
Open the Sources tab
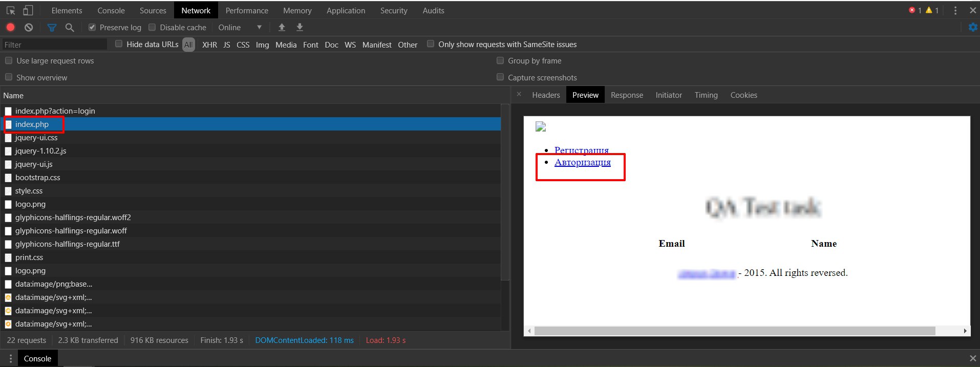[x=153, y=10]
